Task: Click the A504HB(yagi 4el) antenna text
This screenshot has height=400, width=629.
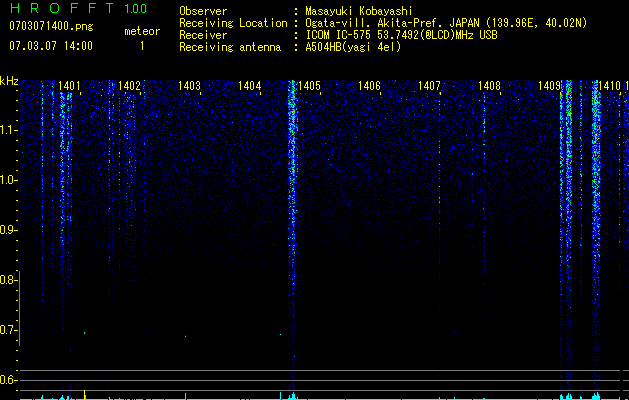Action: tap(353, 47)
